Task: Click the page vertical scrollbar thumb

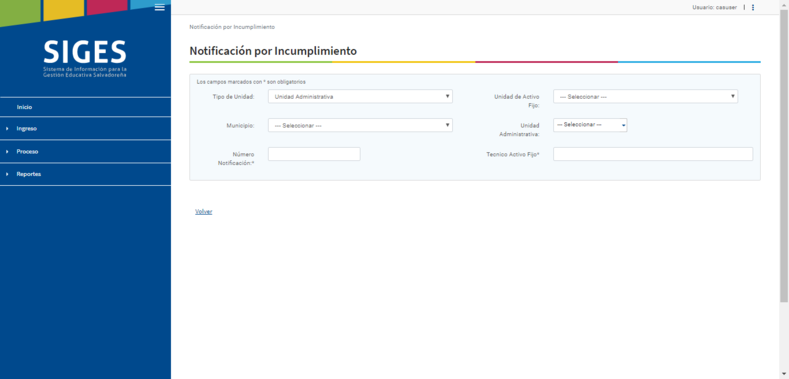Action: (x=784, y=156)
